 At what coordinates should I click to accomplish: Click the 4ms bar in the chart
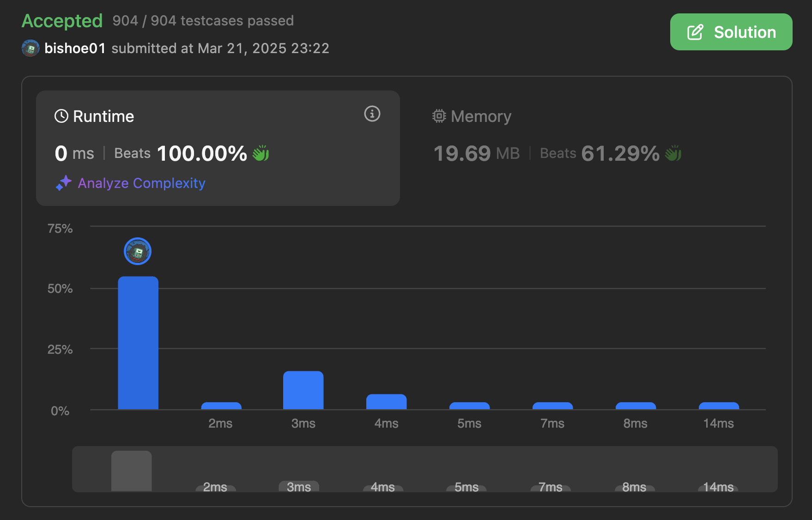tap(387, 402)
